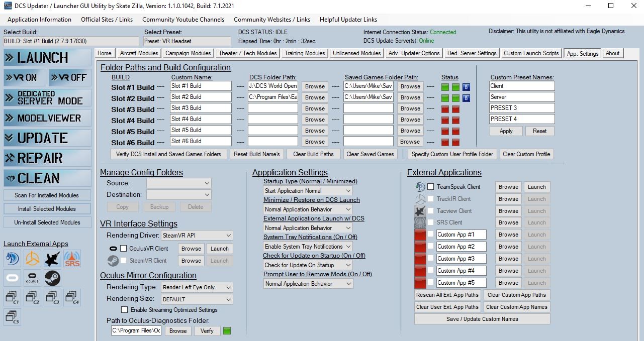644x341 pixels.
Task: Expand the Rendering Size dropdown
Action: [197, 299]
